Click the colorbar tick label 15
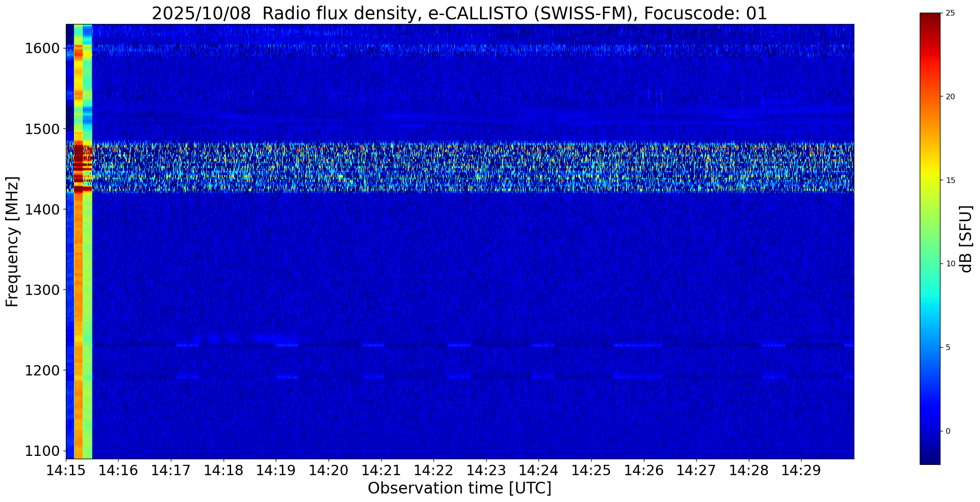 950,180
